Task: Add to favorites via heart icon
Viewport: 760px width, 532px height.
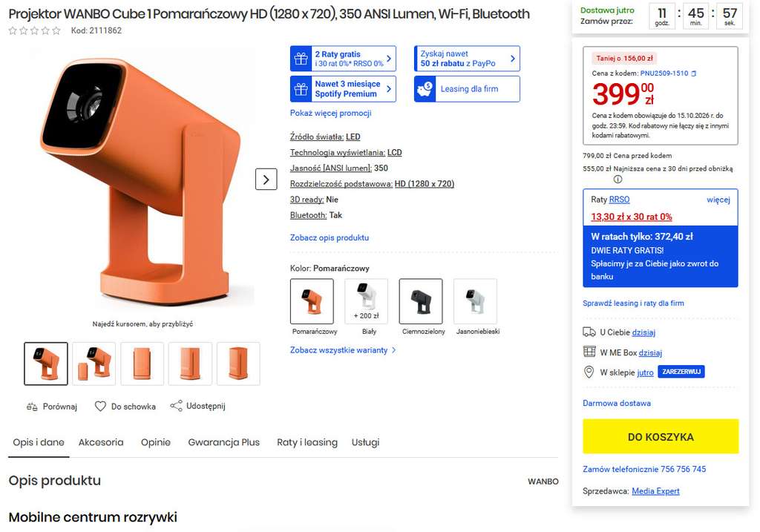Action: (100, 407)
